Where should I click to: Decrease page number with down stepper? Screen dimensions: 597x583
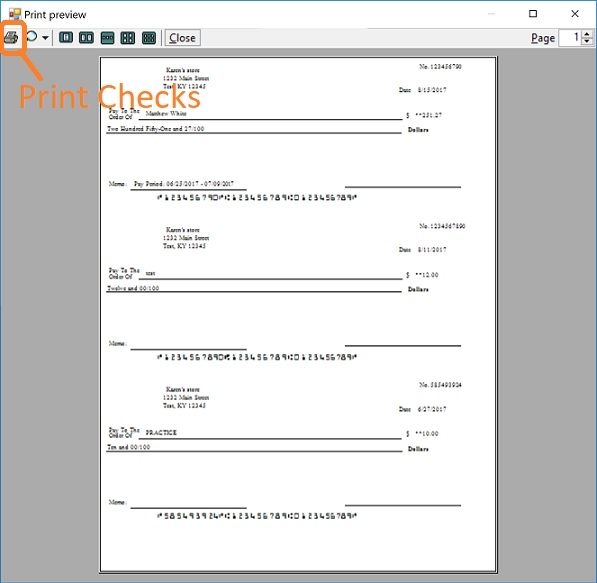[587, 42]
